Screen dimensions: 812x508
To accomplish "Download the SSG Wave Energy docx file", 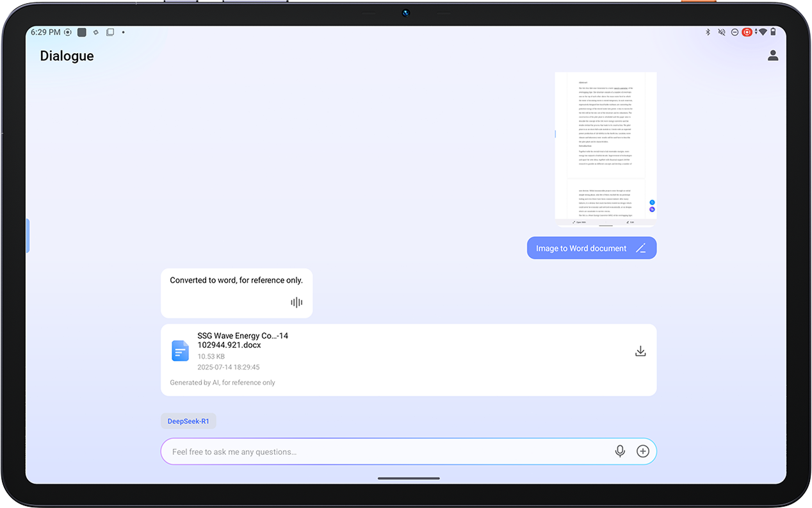I will [640, 351].
